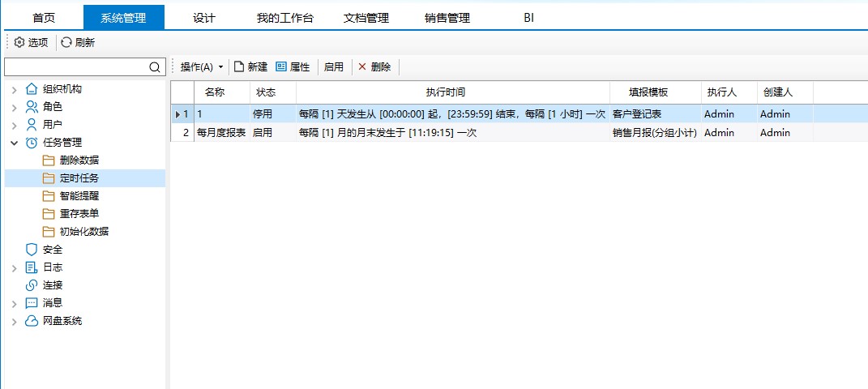Switch to the 销售管理 tab
The width and height of the screenshot is (868, 389).
447,18
